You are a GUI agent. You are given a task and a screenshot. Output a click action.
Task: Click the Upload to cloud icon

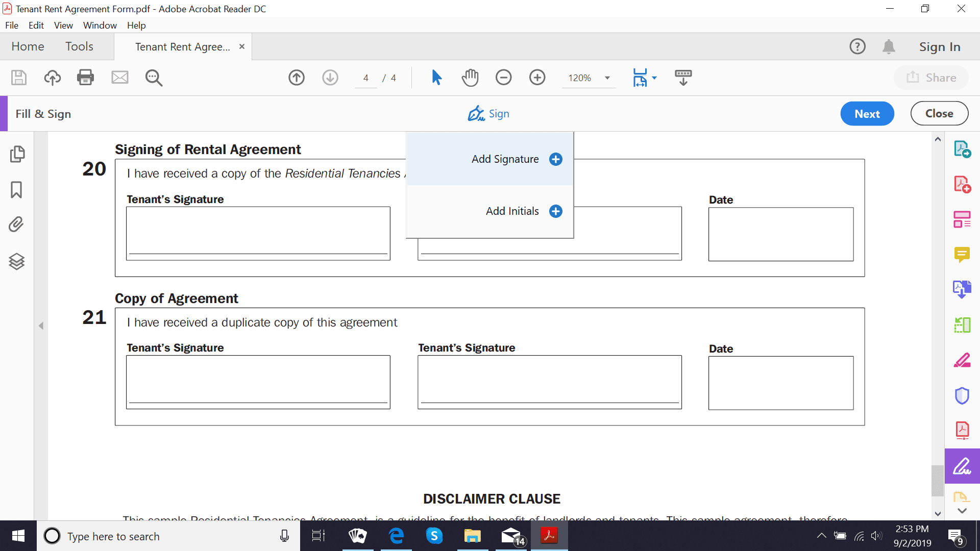(52, 77)
